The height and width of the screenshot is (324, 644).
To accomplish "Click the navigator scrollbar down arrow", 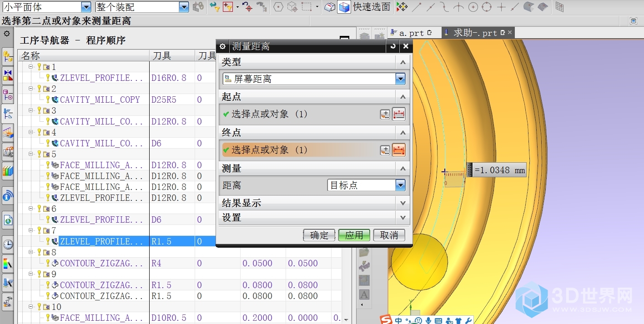I will click(x=346, y=319).
